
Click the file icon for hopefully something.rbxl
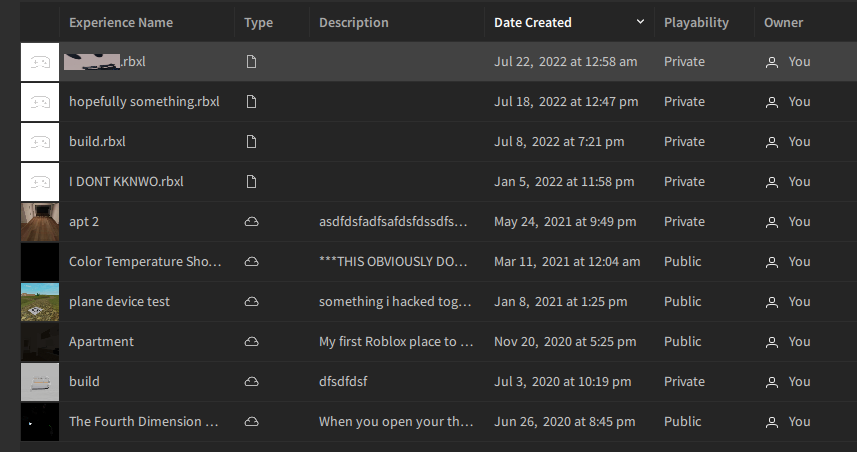[252, 102]
